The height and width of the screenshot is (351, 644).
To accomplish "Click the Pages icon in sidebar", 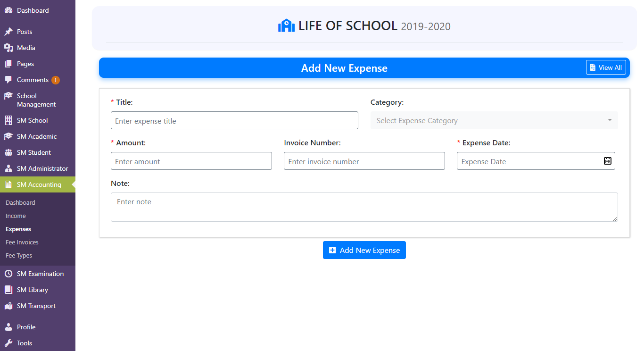I will click(8, 64).
